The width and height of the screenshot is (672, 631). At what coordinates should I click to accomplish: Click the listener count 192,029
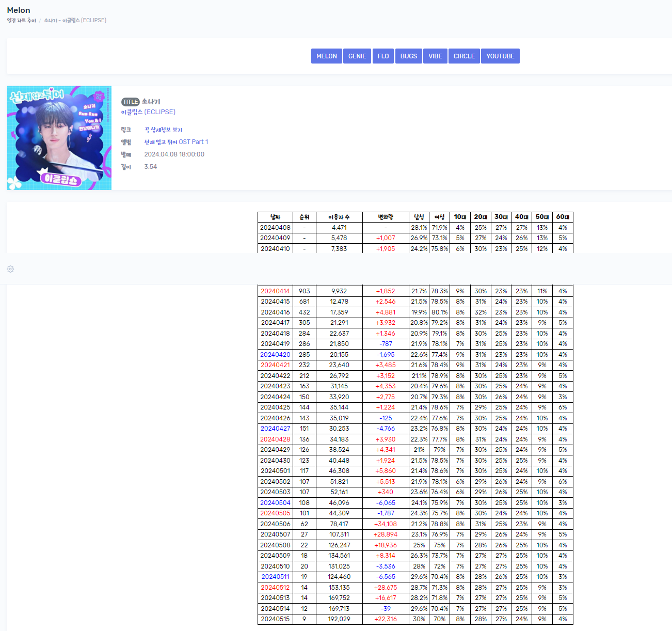(x=339, y=619)
